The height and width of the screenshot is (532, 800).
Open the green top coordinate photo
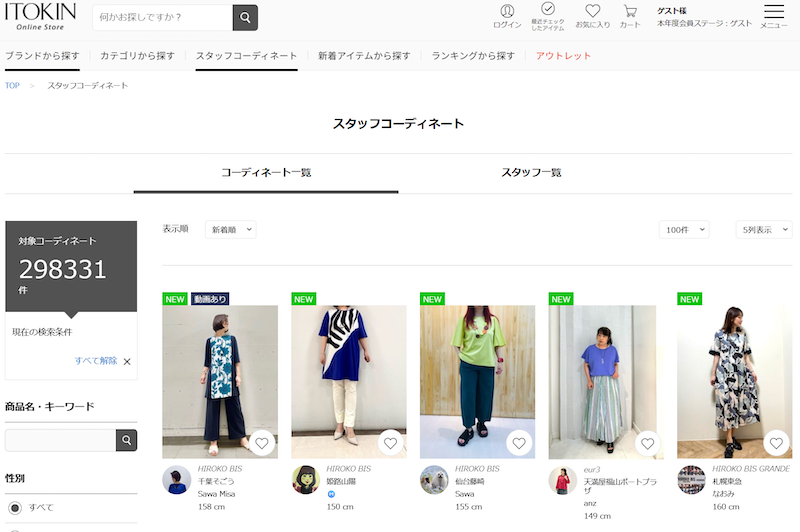[477, 382]
